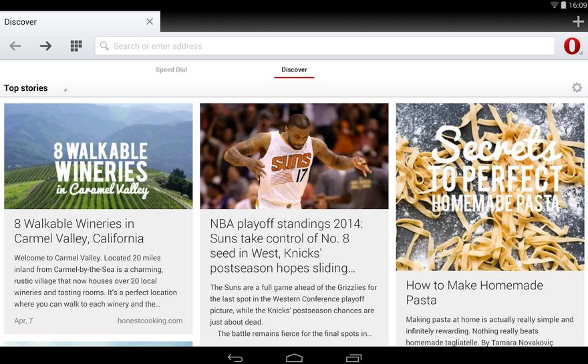Go forward using the forward arrow
This screenshot has width=588, height=364.
[x=45, y=46]
